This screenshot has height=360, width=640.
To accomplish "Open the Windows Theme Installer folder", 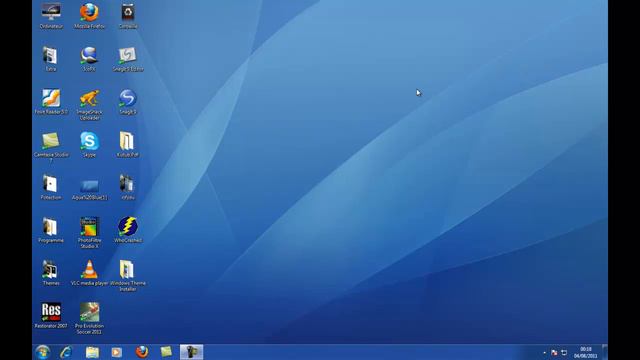I will point(128,276).
